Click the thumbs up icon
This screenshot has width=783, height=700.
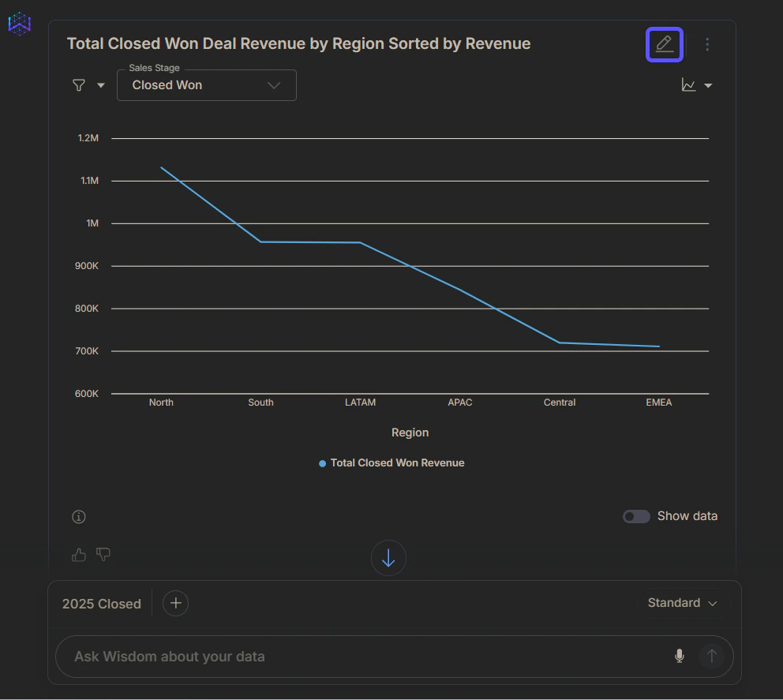point(79,555)
